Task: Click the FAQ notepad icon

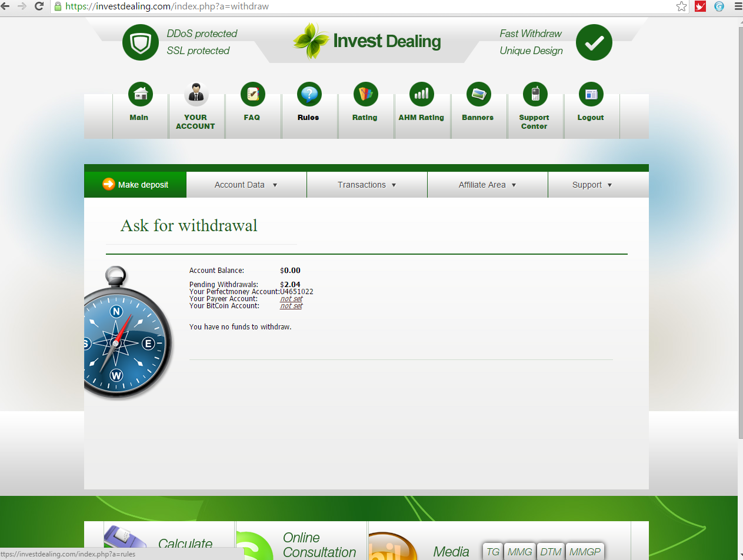Action: click(253, 94)
